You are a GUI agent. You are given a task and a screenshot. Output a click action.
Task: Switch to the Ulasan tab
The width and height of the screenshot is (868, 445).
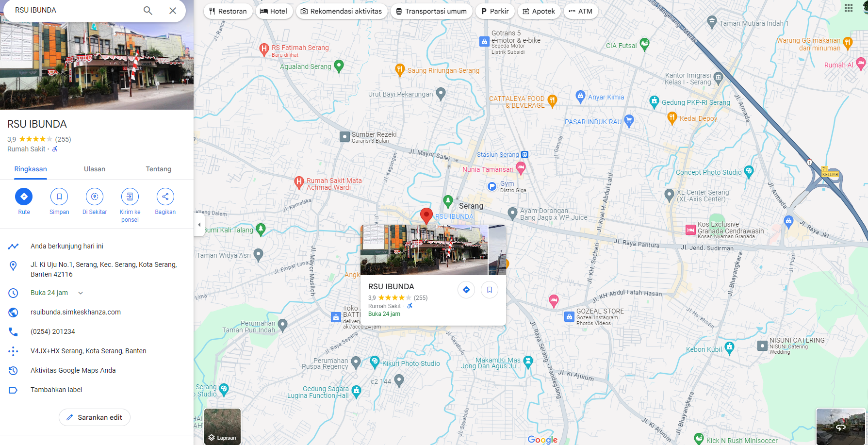coord(95,169)
